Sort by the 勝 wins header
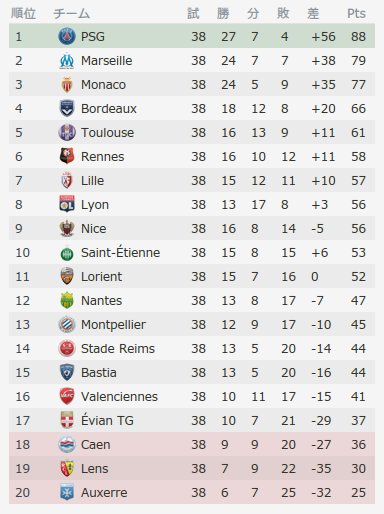384x514 pixels. [x=223, y=14]
